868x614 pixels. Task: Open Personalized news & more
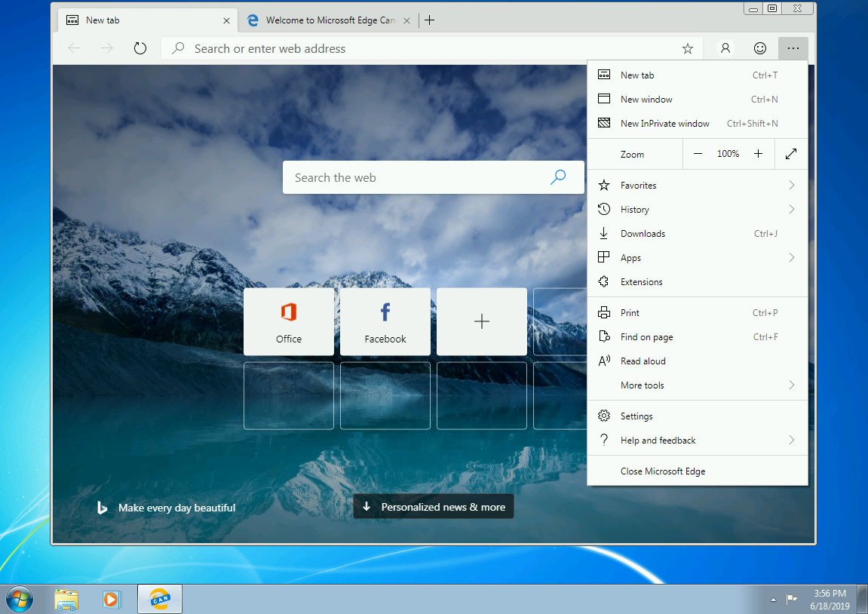pyautogui.click(x=433, y=506)
